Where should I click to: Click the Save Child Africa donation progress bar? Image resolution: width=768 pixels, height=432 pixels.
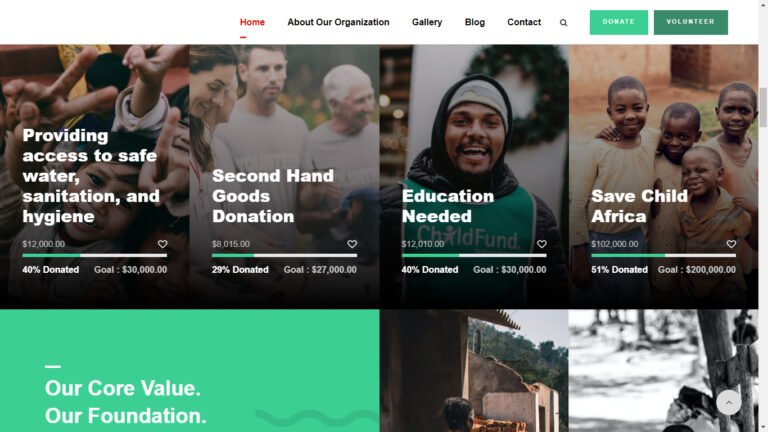click(x=663, y=255)
